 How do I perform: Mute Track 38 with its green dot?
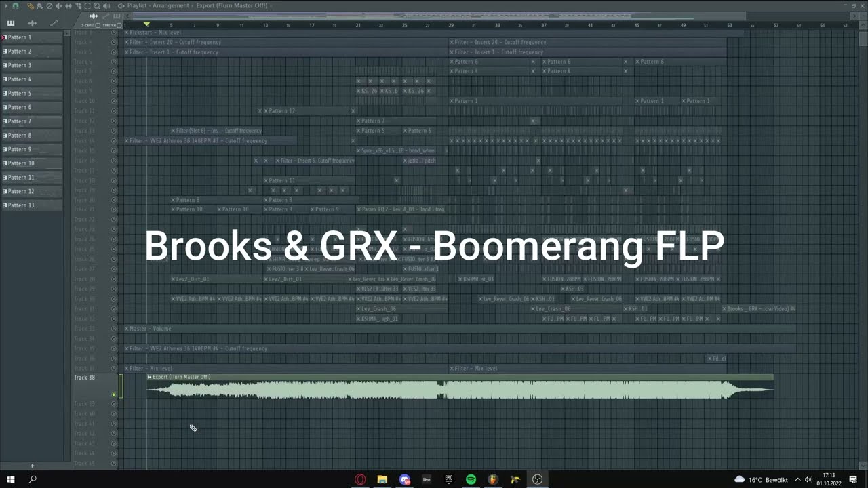tap(114, 394)
